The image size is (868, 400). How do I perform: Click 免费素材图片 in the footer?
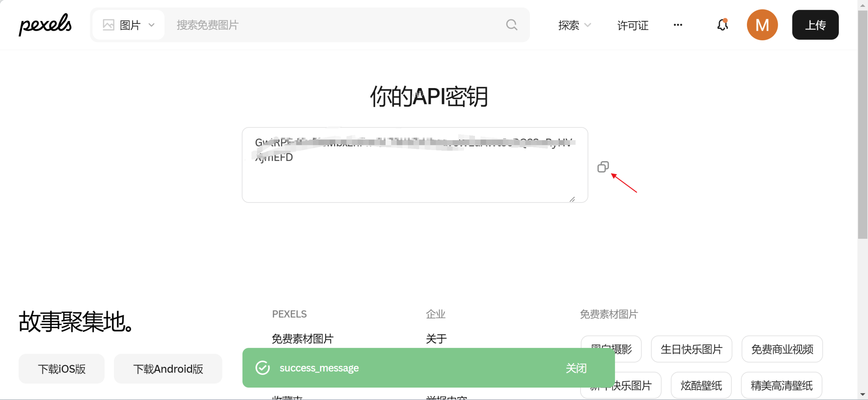pyautogui.click(x=302, y=338)
